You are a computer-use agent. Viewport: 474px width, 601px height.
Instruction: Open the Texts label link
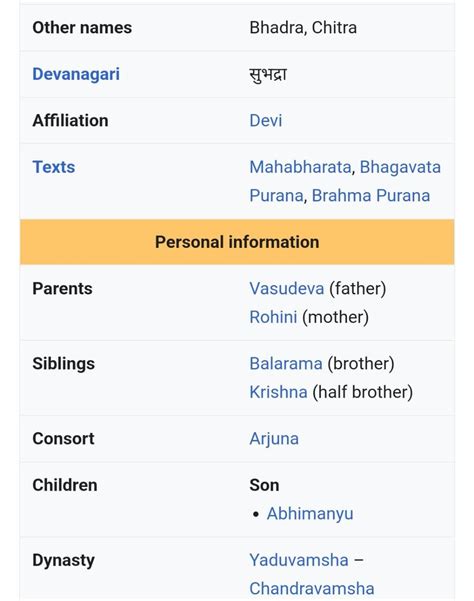(x=54, y=167)
